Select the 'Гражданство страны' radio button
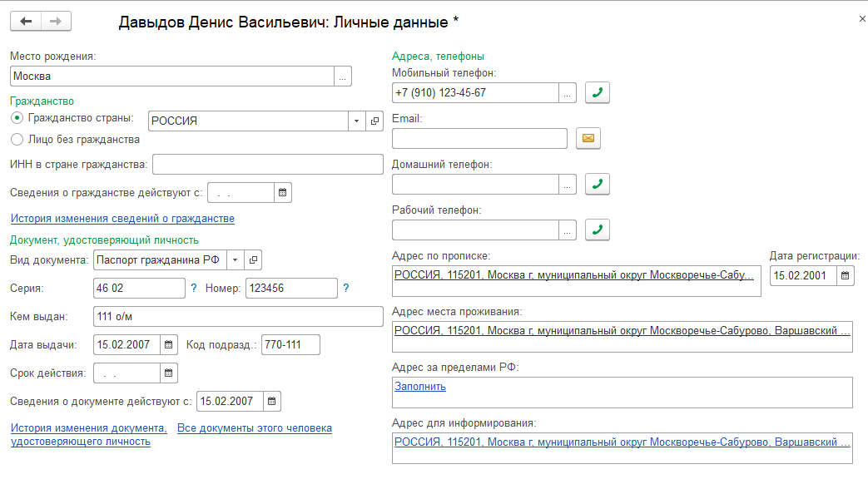Screen dimensions: 868x489 17,119
